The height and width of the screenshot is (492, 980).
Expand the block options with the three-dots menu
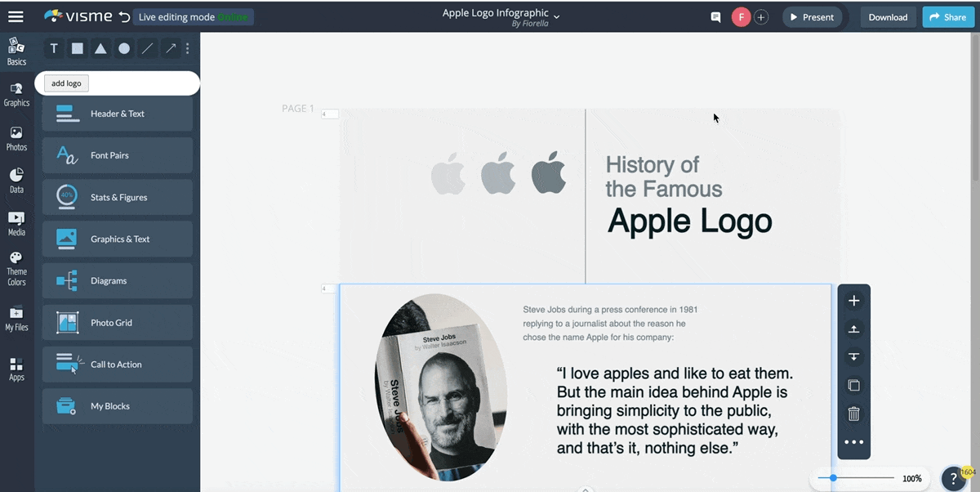pyautogui.click(x=853, y=441)
